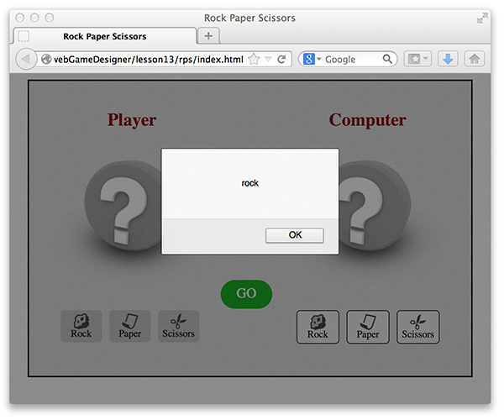Click the browser back arrow button
The height and width of the screenshot is (420, 504).
(x=24, y=60)
